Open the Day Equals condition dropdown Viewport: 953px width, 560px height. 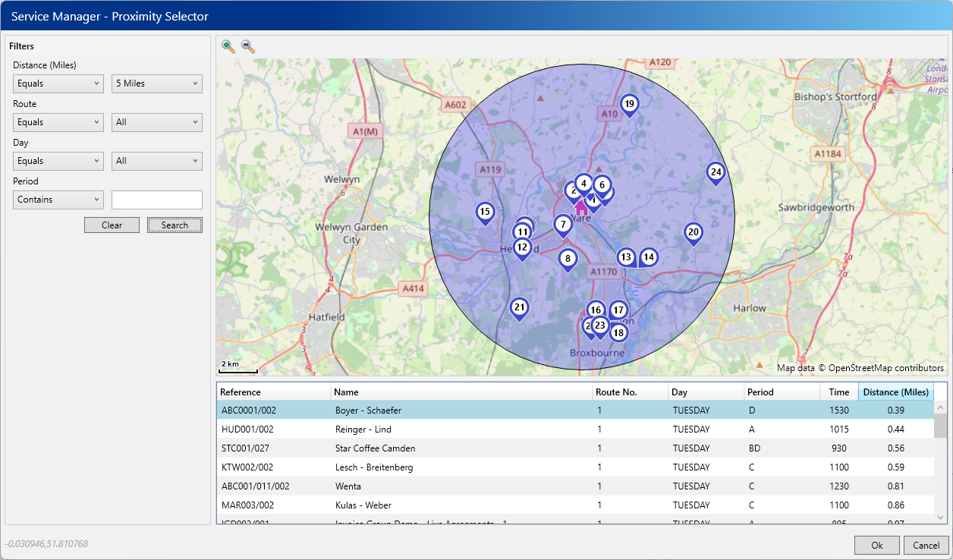[58, 161]
